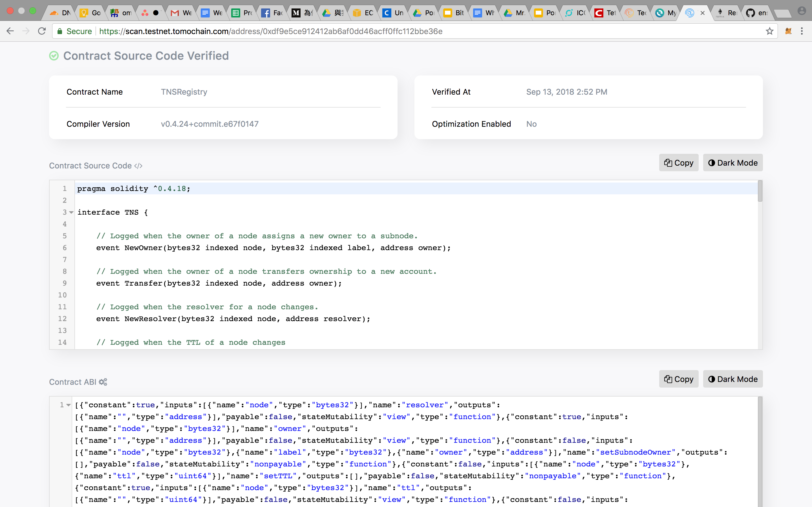Collapse ABI fold arrow at line 1
This screenshot has height=507, width=812.
tap(69, 405)
